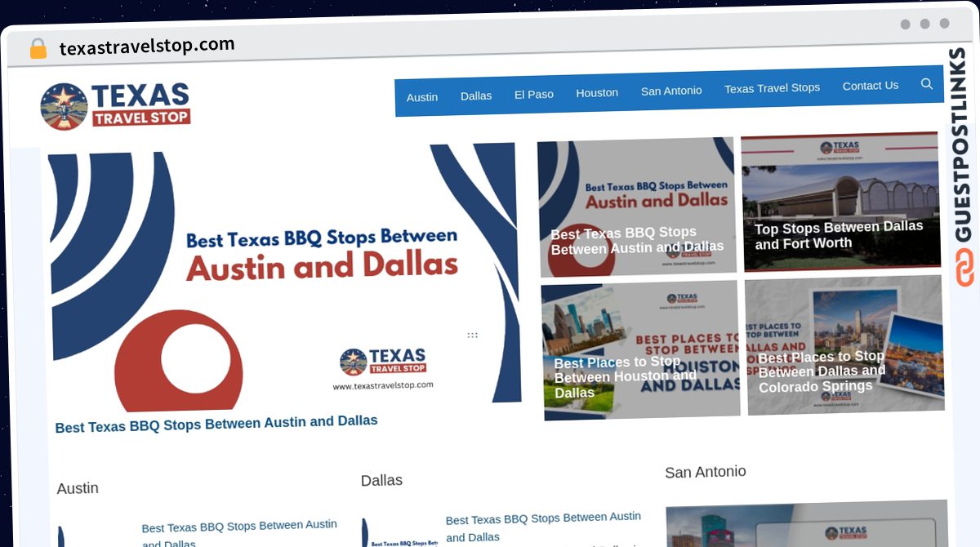Open the Texas Travel Stops menu item
This screenshot has height=547, width=980.
click(x=772, y=88)
